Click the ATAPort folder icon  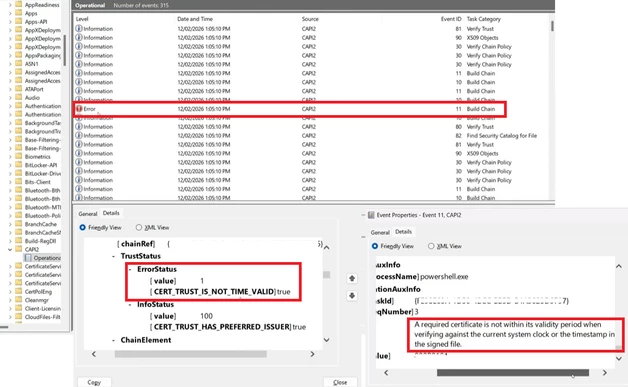point(18,89)
